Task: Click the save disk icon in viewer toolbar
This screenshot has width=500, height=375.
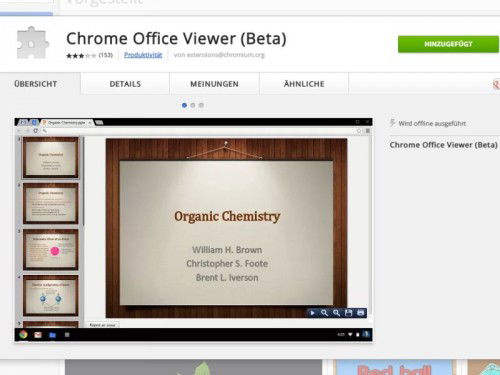Action: coord(348,313)
